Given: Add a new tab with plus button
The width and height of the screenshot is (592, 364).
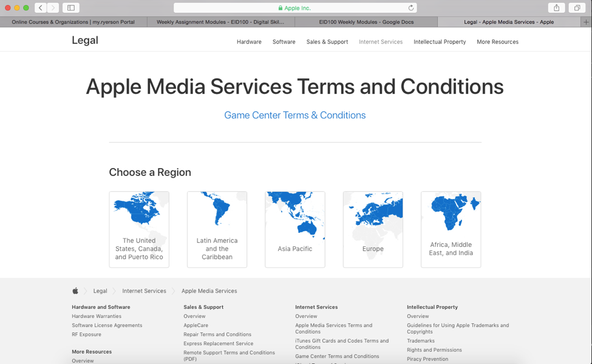Looking at the screenshot, I should click(586, 22).
